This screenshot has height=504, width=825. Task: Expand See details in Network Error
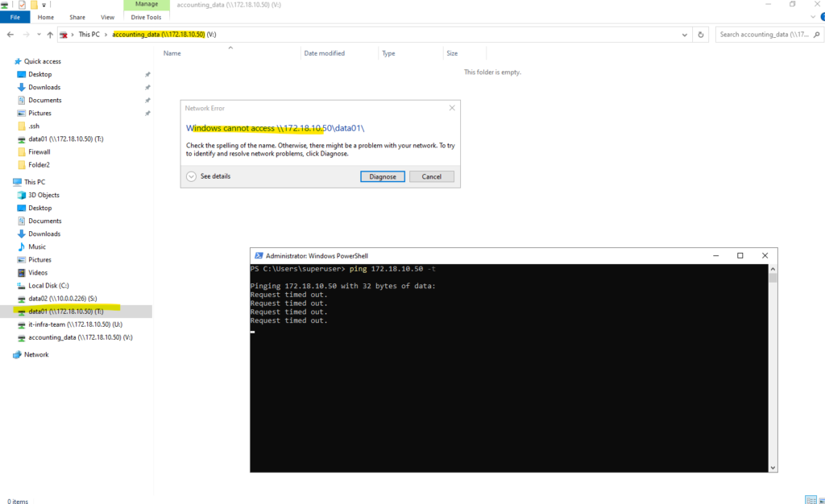(x=209, y=176)
